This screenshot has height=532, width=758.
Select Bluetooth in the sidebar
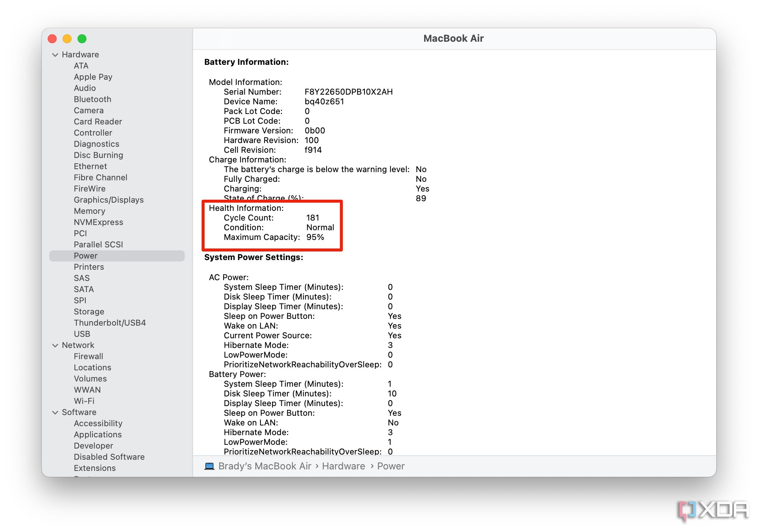coord(92,99)
